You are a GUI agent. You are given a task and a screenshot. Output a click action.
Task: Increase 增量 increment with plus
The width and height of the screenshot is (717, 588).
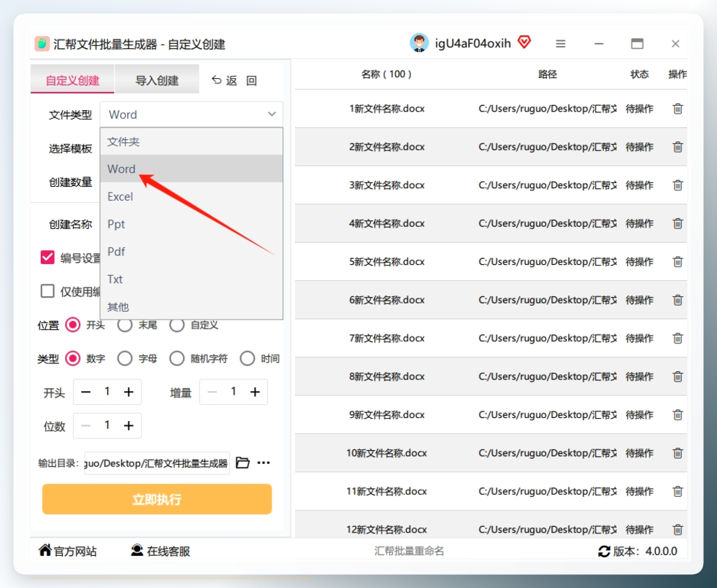255,392
